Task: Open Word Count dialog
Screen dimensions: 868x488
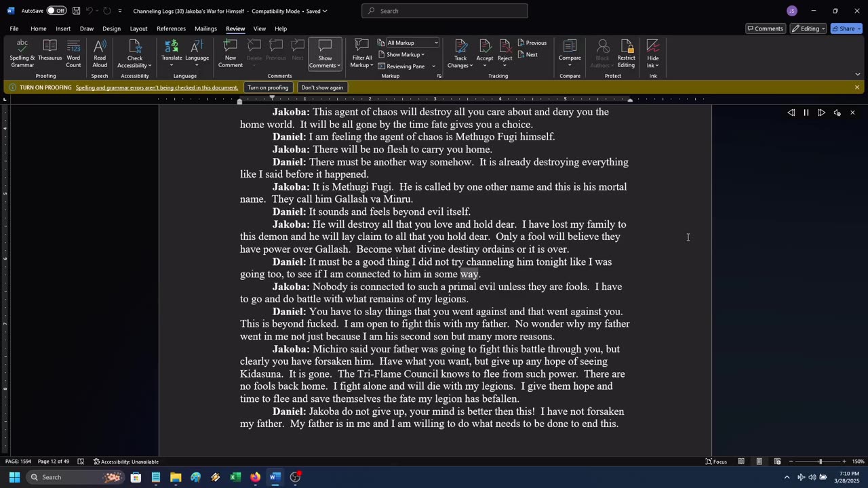Action: [x=73, y=54]
